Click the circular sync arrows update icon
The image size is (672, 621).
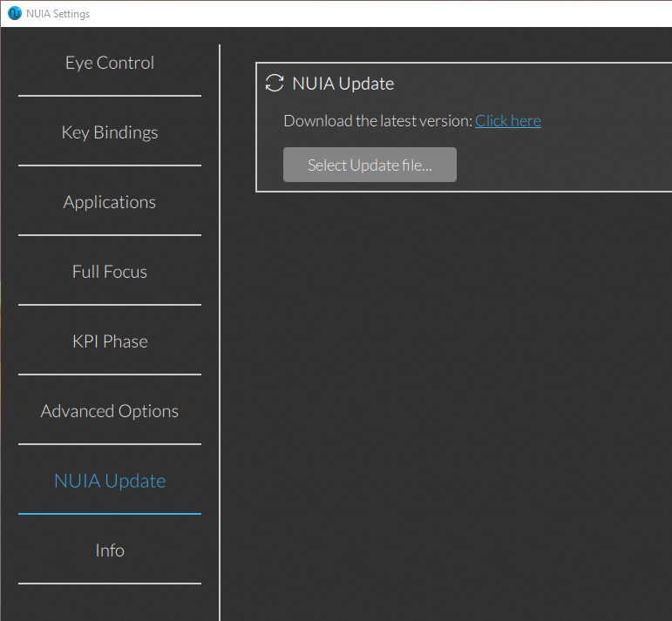click(x=275, y=83)
